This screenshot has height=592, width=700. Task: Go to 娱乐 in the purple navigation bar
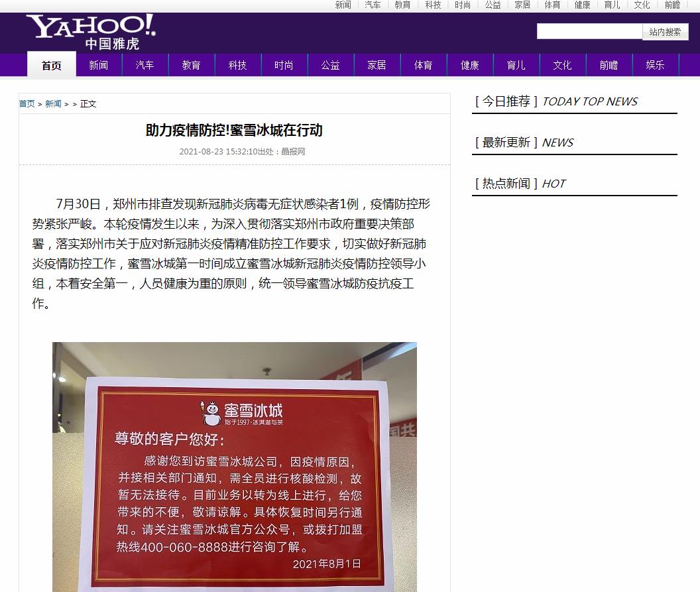click(656, 65)
